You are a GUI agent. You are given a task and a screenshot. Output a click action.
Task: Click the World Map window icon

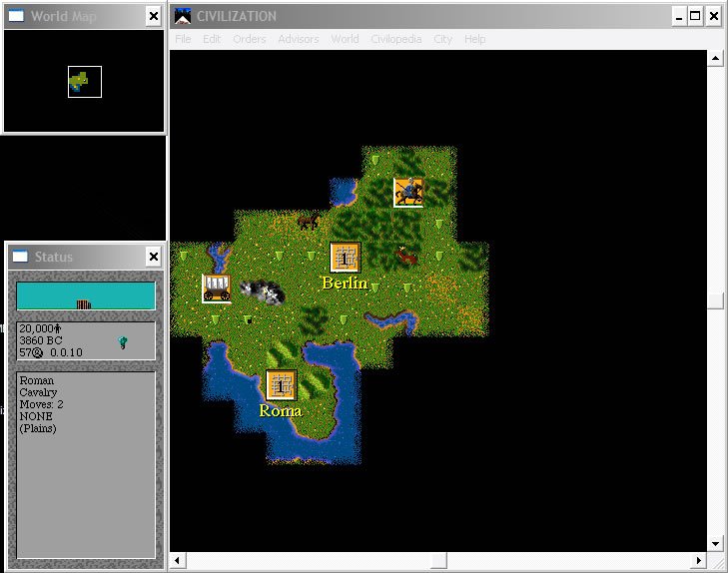point(16,16)
